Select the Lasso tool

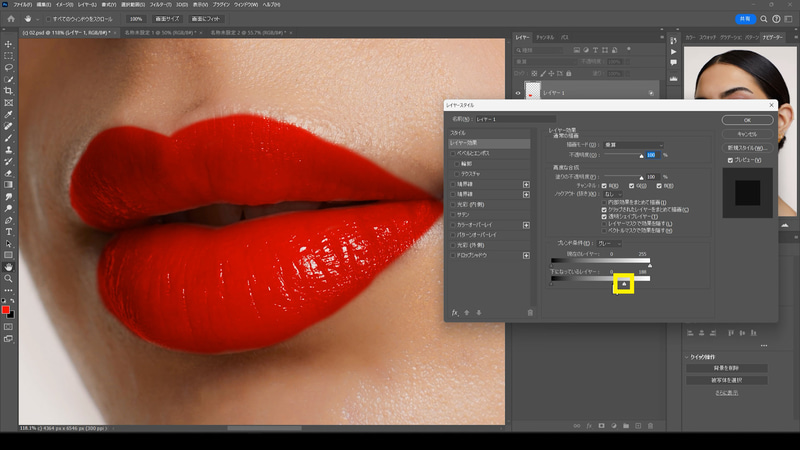tap(8, 67)
